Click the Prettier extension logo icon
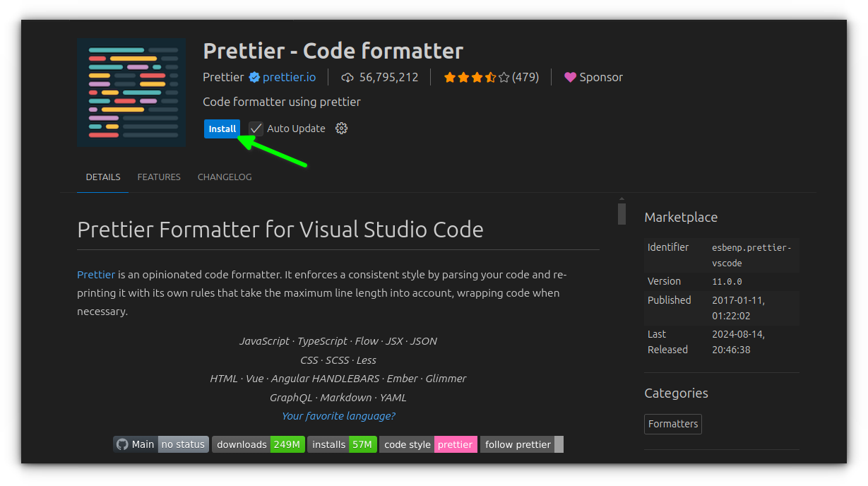The width and height of the screenshot is (868, 486). (x=131, y=93)
